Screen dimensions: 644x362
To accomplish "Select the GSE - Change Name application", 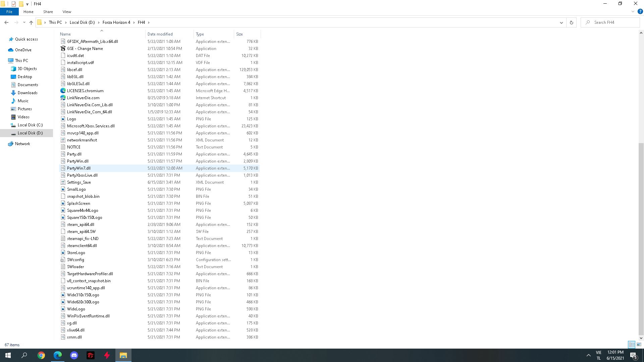I will [x=85, y=49].
